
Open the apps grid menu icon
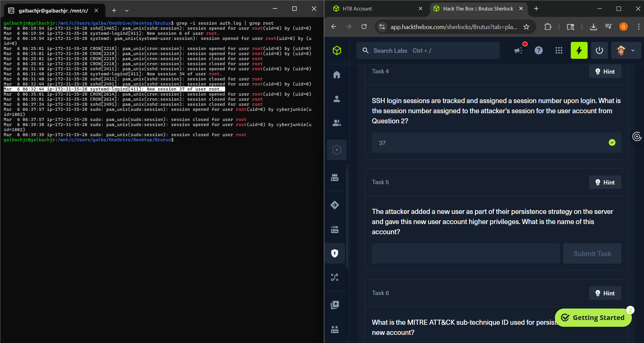(559, 50)
